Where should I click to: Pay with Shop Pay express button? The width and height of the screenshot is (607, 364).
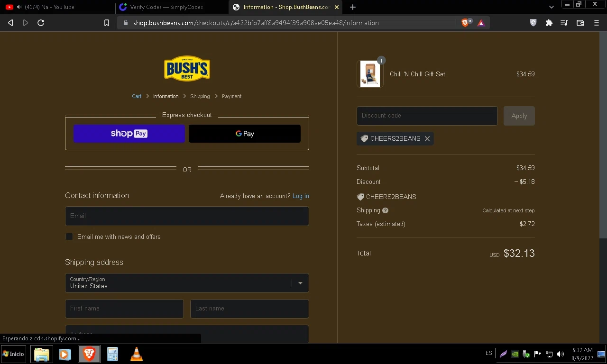coord(129,134)
